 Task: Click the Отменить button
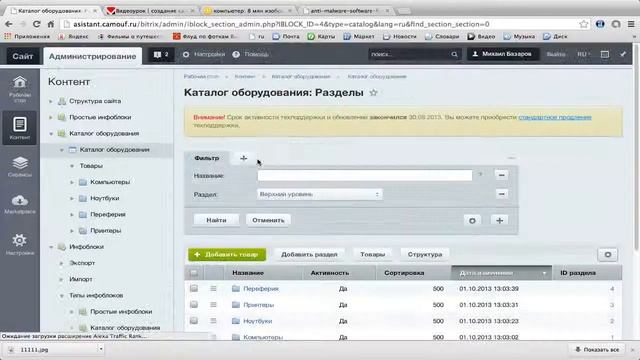268,220
